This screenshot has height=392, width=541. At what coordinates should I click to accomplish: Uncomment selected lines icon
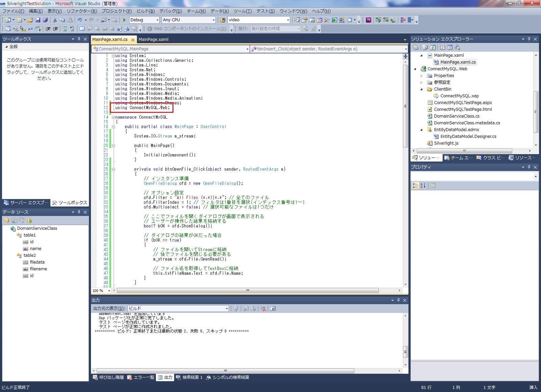pyautogui.click(x=72, y=29)
